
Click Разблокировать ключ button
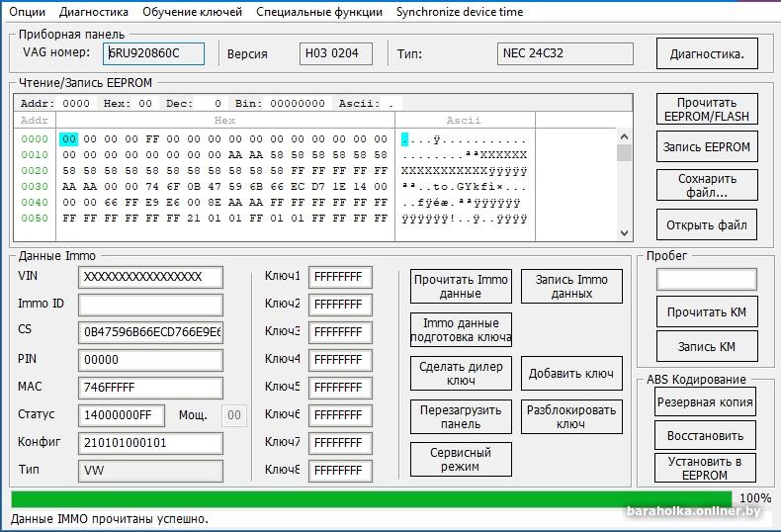click(571, 417)
